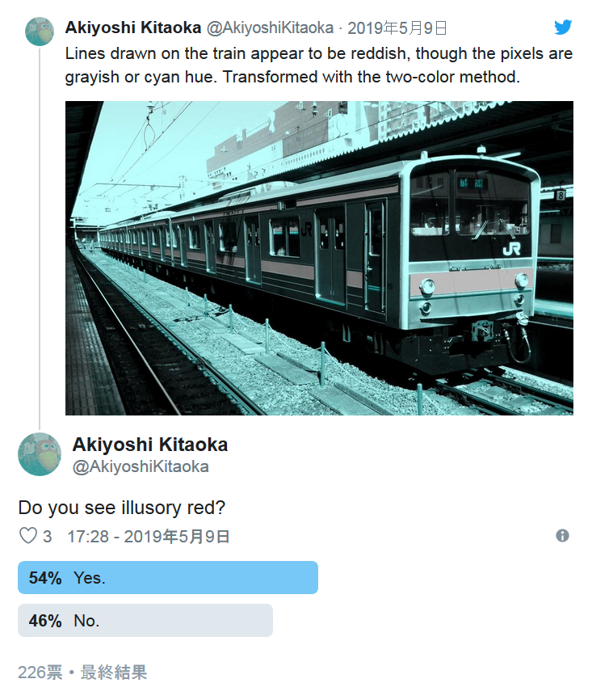
Task: Click the 226票 final results label
Action: coord(82,672)
